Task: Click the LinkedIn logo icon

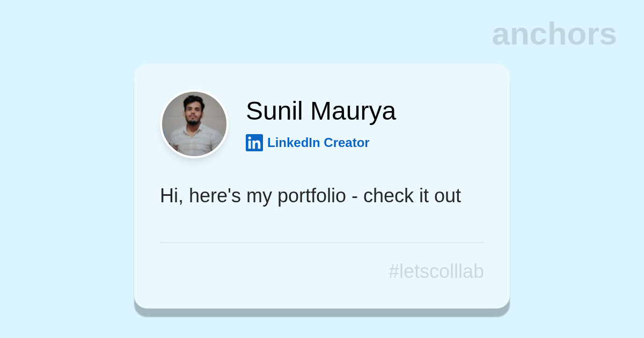Action: point(254,143)
